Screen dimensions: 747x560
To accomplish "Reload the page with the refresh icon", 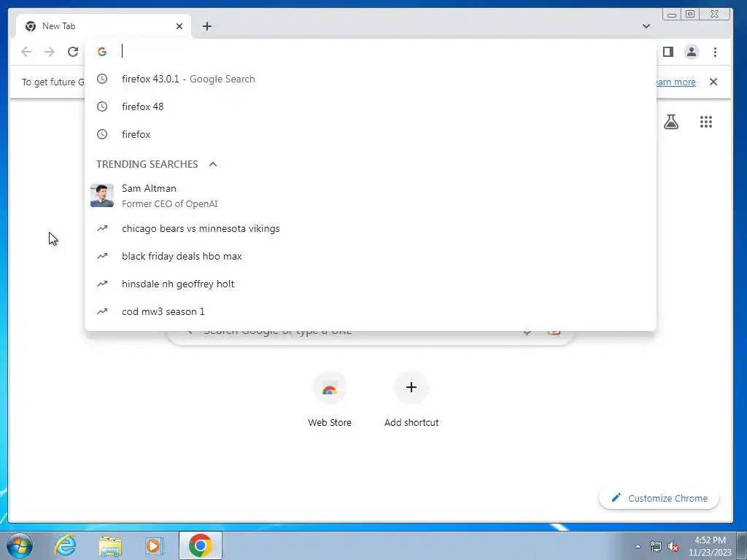I will (x=73, y=52).
